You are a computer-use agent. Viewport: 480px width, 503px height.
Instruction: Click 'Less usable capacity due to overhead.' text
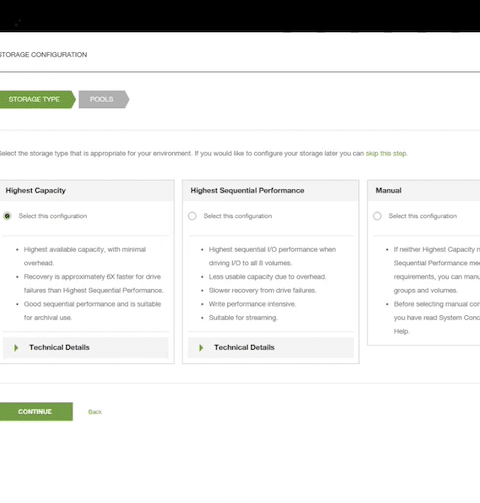click(267, 277)
